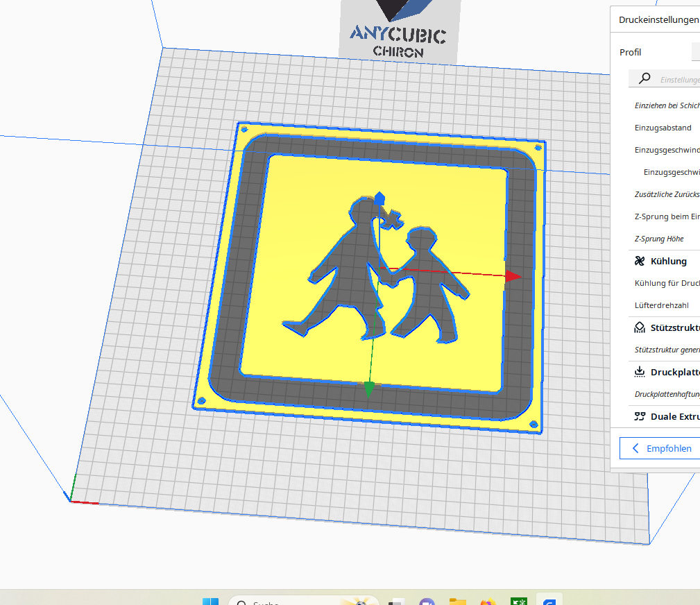Expand the Kühlung settings category
The image size is (700, 605).
click(x=665, y=261)
